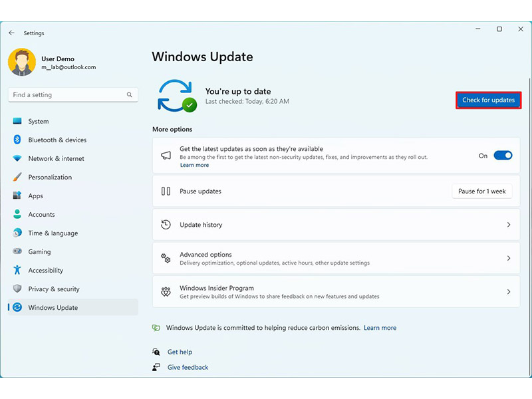Click Pause for 1 week button
This screenshot has width=532, height=399.
(481, 192)
